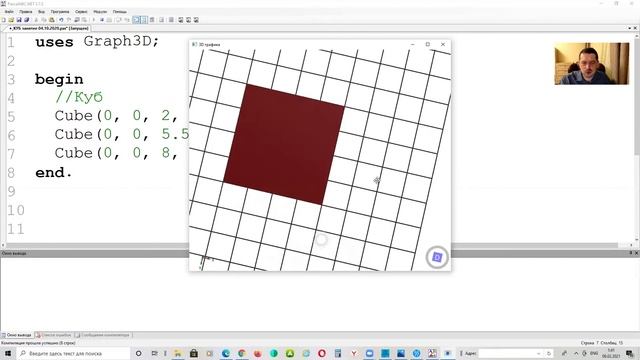The height and width of the screenshot is (360, 640).
Task: Open Opera browser from taskbar
Action: point(322,353)
